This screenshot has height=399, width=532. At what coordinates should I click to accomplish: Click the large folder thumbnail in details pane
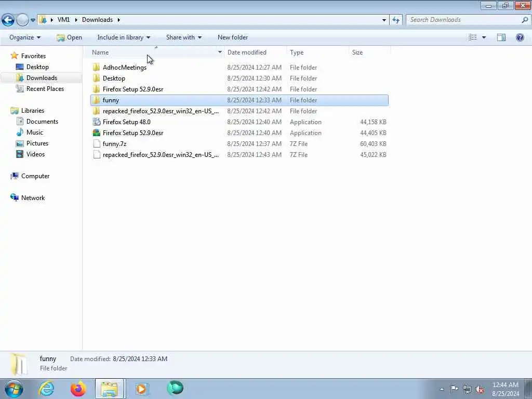(19, 364)
